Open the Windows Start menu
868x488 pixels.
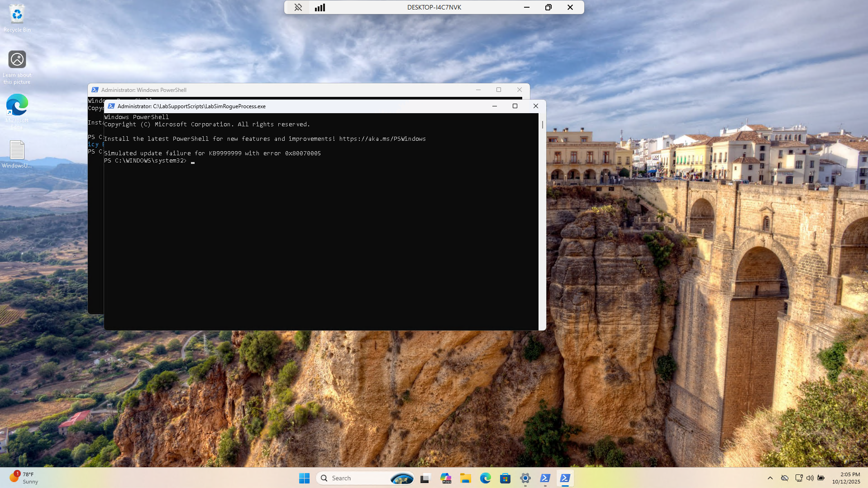[x=304, y=478]
